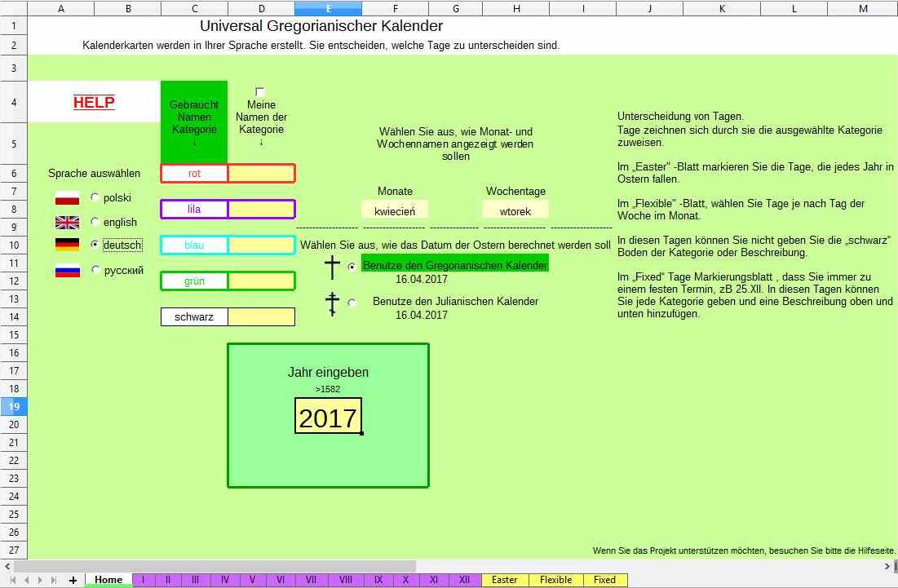Image resolution: width=898 pixels, height=588 pixels.
Task: Click the Gregorian cross icon
Action: tap(332, 267)
